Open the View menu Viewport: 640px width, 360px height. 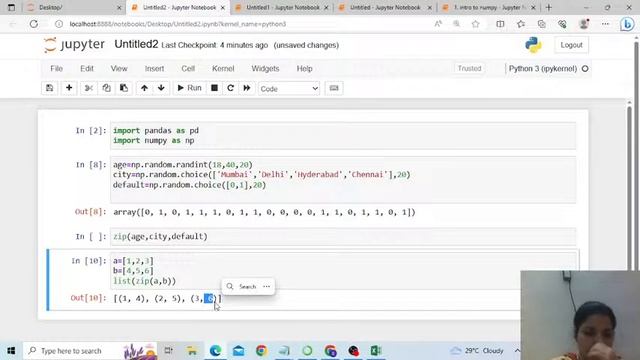pyautogui.click(x=119, y=69)
